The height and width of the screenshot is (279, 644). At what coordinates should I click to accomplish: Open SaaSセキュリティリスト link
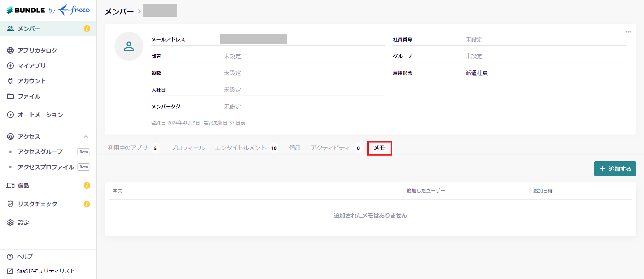tap(46, 271)
